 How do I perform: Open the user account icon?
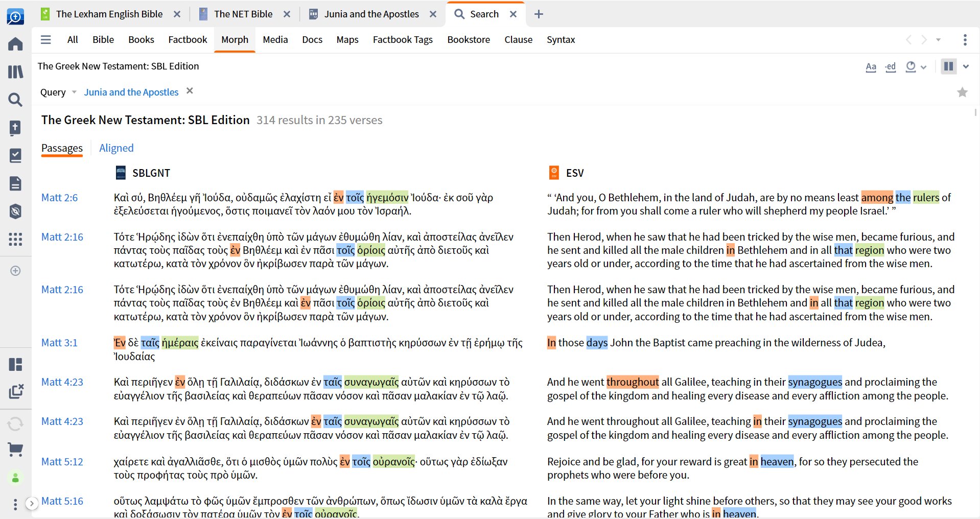[x=15, y=478]
